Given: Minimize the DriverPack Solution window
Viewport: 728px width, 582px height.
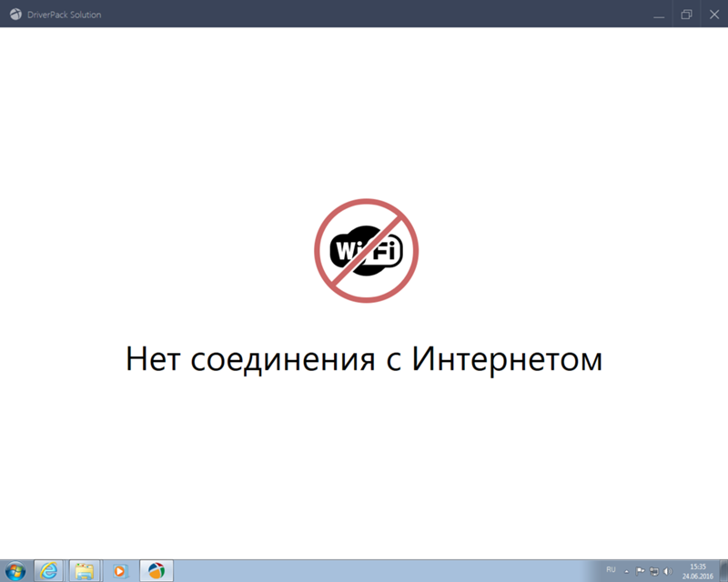Looking at the screenshot, I should click(658, 15).
